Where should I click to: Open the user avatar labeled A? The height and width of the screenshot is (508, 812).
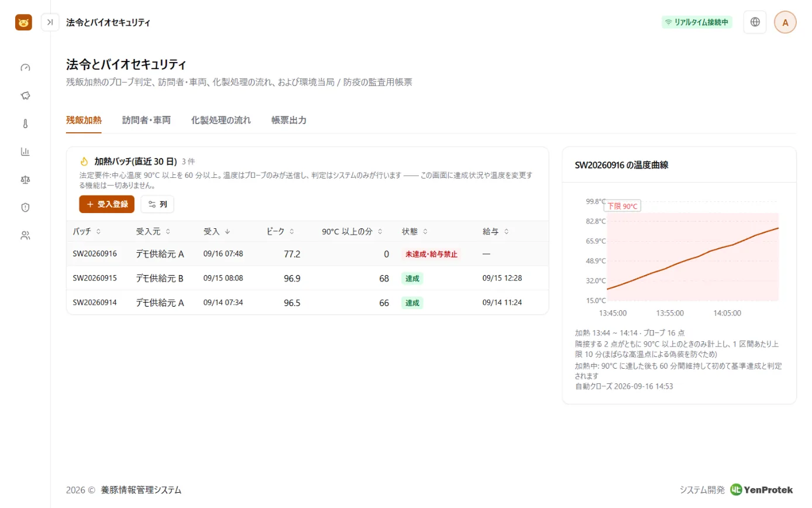tap(785, 22)
